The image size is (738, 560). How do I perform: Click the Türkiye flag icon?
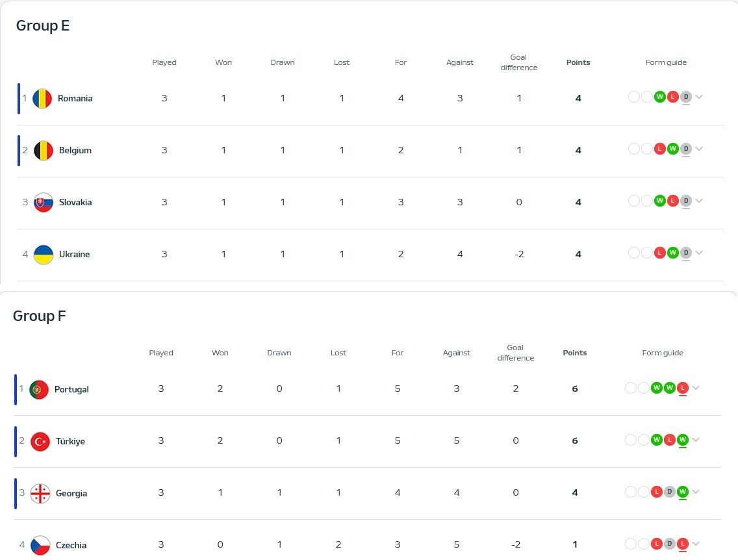click(40, 442)
